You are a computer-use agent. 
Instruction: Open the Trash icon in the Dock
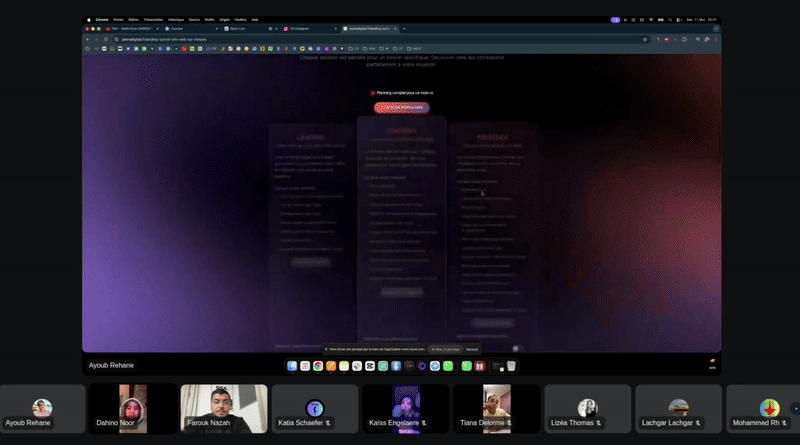click(511, 366)
